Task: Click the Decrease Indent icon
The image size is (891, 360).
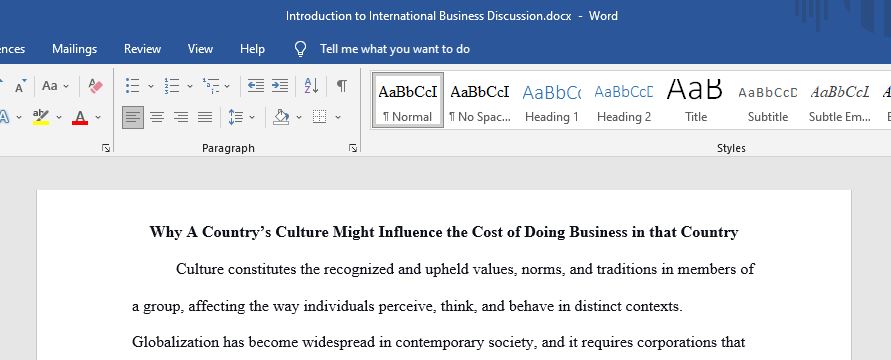Action: (256, 86)
